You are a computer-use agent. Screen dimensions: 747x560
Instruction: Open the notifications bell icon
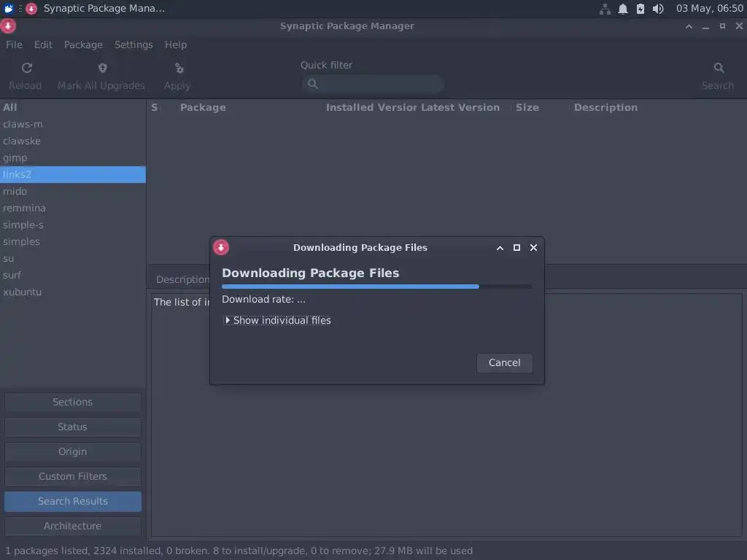tap(623, 9)
